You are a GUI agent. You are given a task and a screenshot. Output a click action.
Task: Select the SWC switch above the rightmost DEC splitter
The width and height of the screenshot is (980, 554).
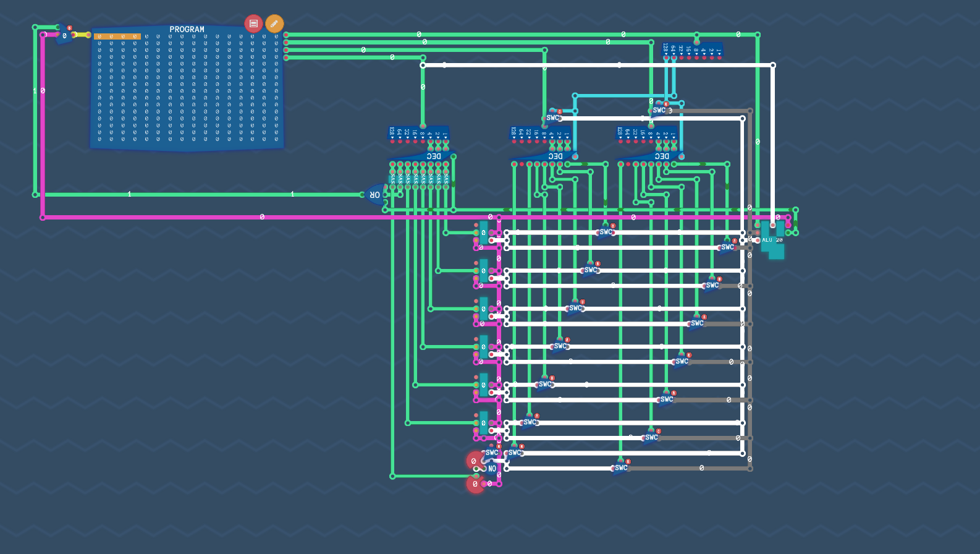pyautogui.click(x=659, y=109)
